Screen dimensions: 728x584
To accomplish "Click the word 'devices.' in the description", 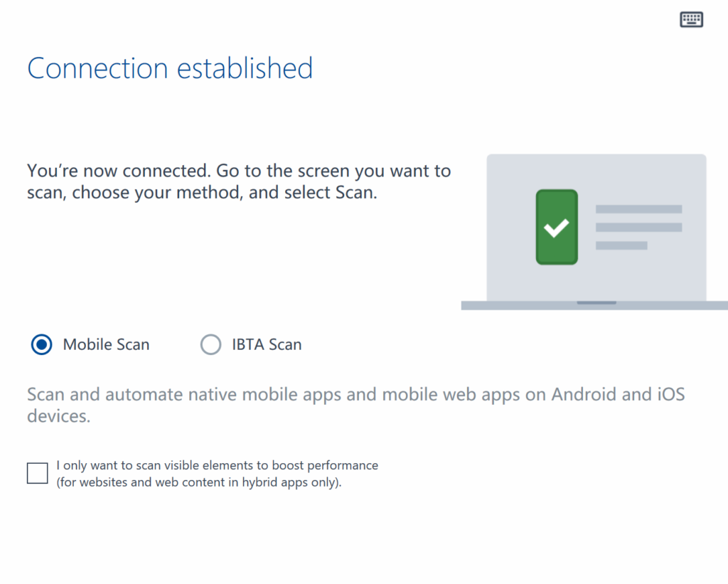I will click(x=58, y=416).
